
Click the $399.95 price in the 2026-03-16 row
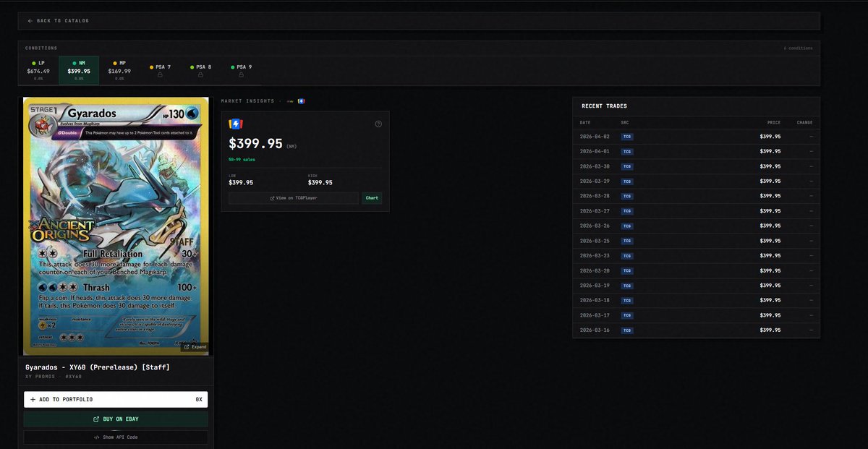coord(770,330)
